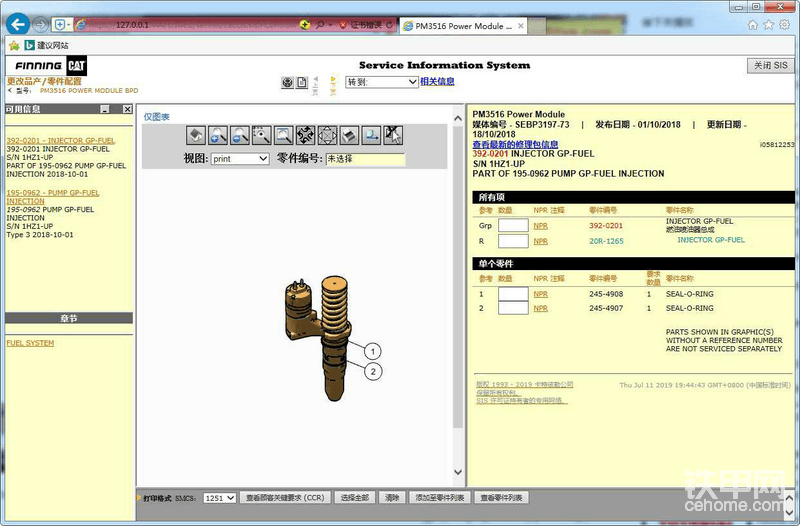Print the graphic with printer icon
800x526 pixels.
point(349,136)
